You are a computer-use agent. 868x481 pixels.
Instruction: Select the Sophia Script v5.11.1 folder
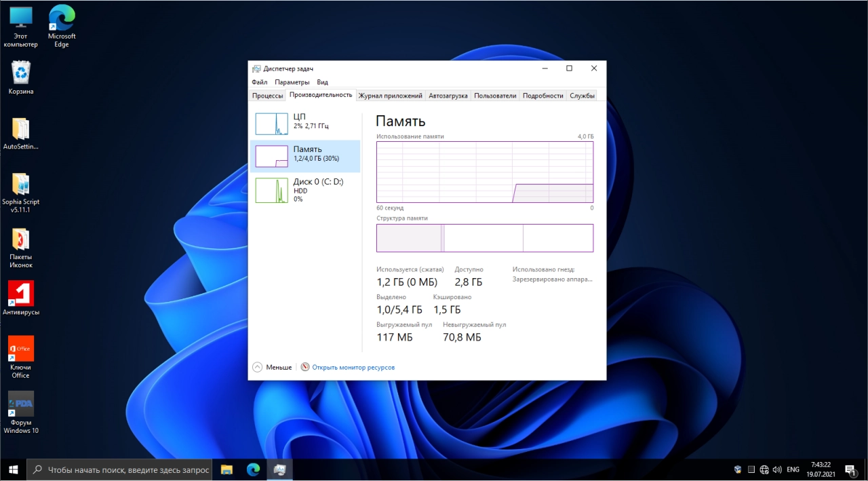click(x=21, y=193)
